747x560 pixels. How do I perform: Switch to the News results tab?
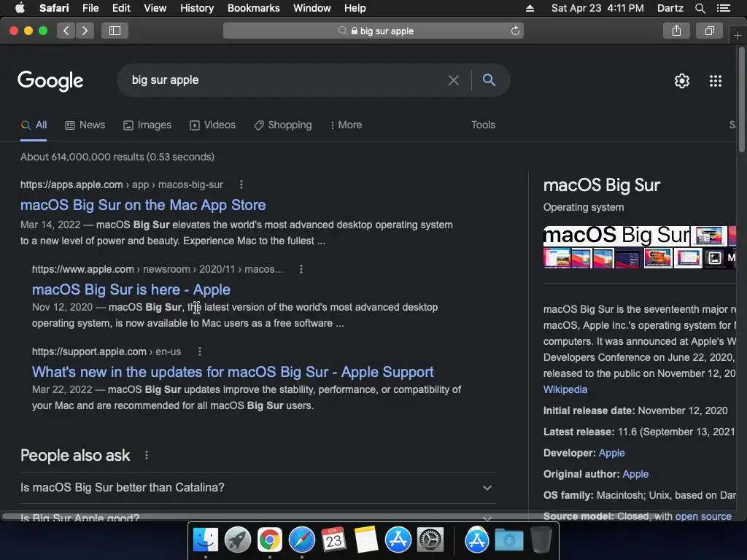(x=85, y=125)
